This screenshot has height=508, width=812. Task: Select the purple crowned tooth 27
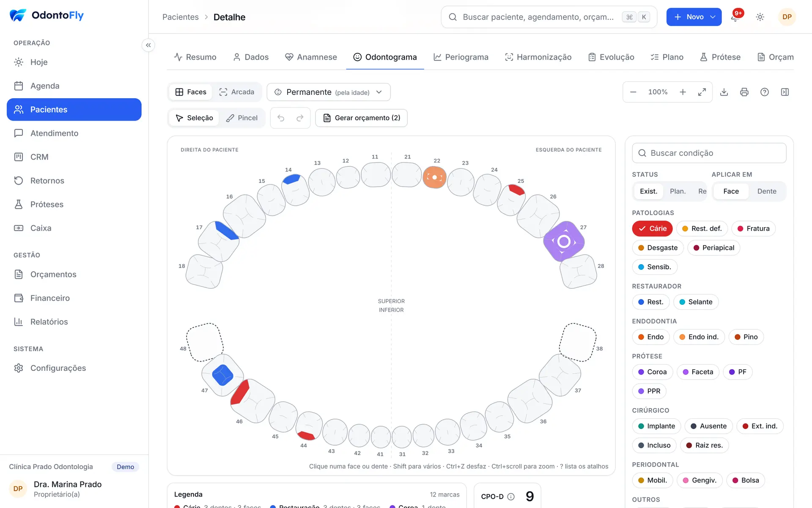pyautogui.click(x=564, y=241)
